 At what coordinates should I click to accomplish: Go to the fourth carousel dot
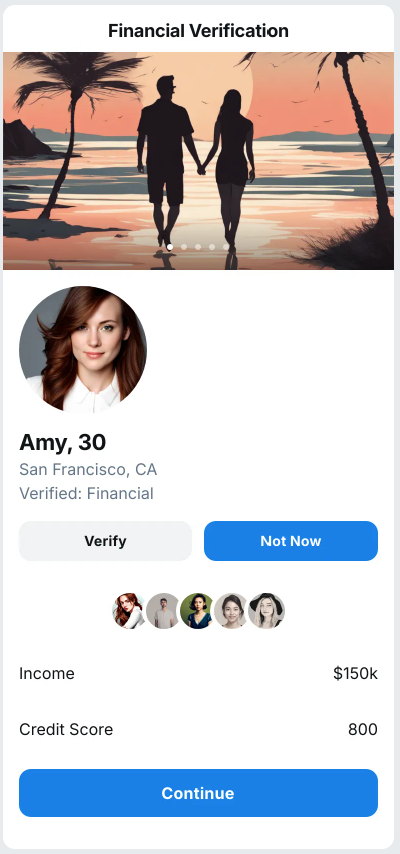click(x=212, y=247)
